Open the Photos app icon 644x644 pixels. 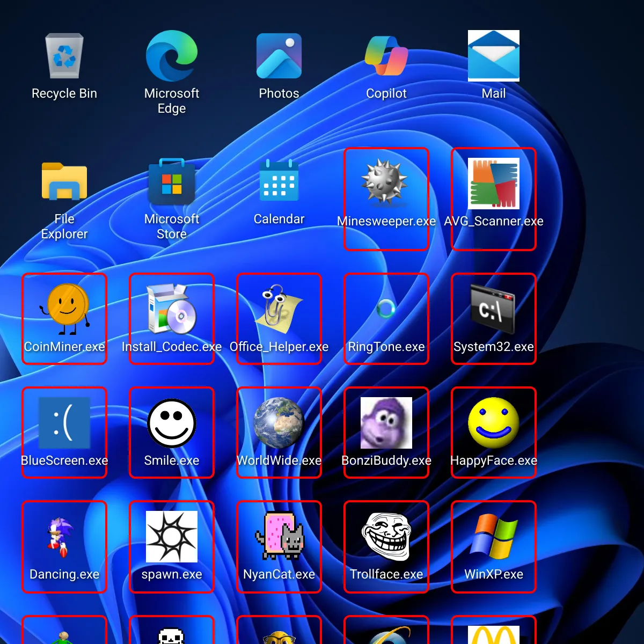[279, 56]
